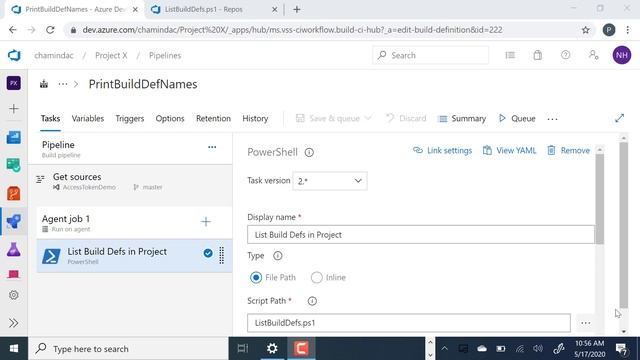Click Discard button
This screenshot has height=360, width=640.
[x=406, y=118]
